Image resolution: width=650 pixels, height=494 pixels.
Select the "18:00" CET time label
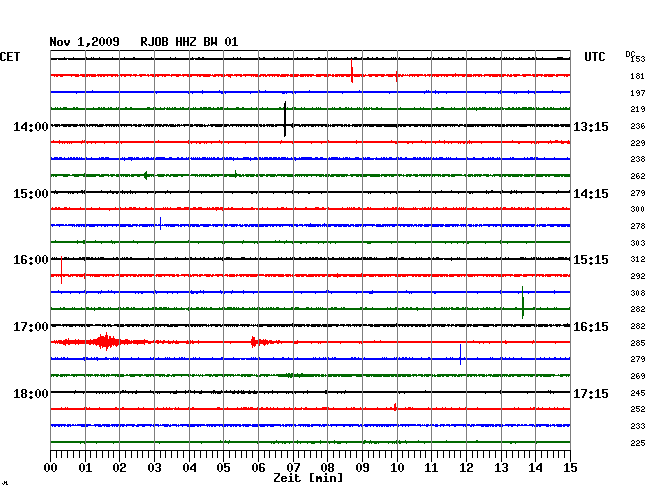coord(31,394)
